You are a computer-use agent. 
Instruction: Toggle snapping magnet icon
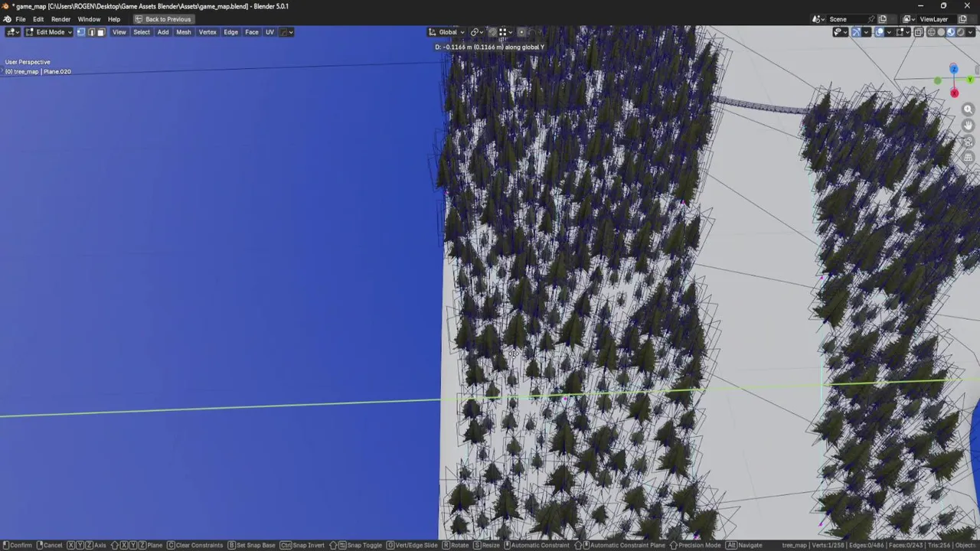[492, 32]
